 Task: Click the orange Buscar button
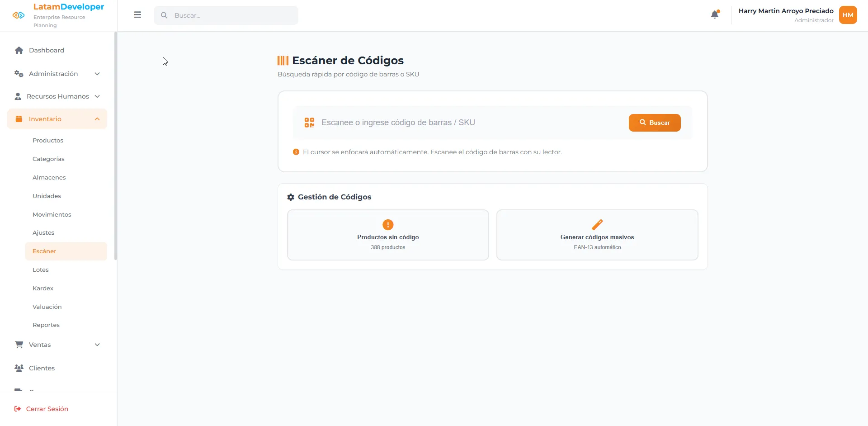click(x=655, y=123)
